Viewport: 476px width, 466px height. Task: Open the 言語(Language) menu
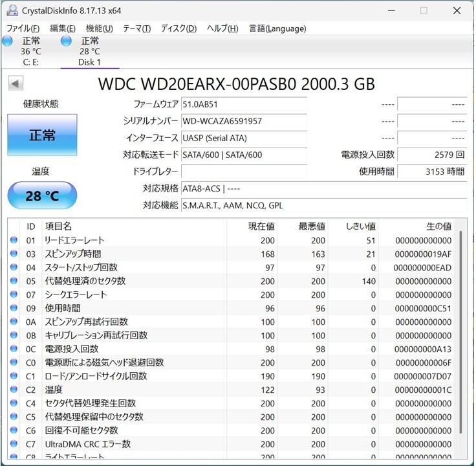click(277, 28)
